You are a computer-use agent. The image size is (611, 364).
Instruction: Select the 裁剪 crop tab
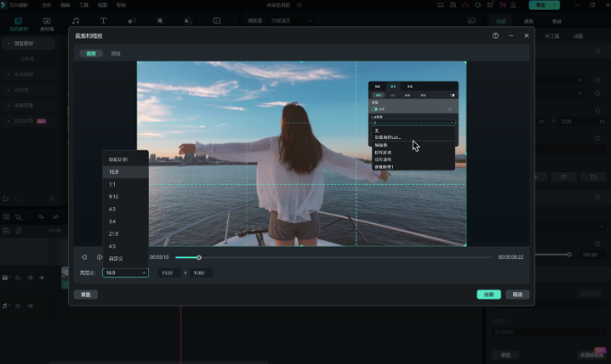pos(91,54)
